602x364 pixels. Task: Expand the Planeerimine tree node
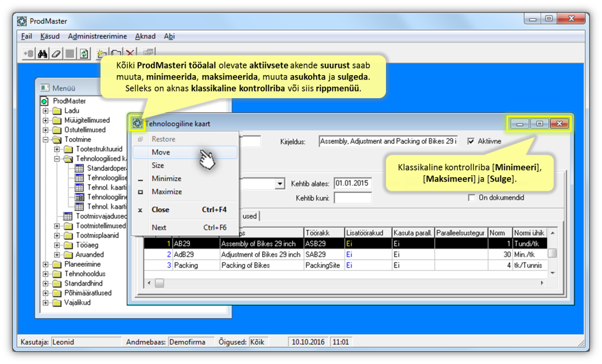(46, 264)
